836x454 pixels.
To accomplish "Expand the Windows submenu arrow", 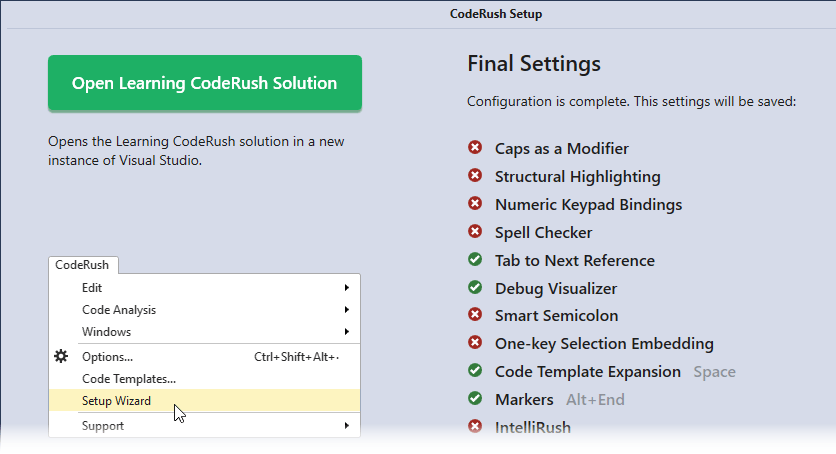I will point(346,332).
